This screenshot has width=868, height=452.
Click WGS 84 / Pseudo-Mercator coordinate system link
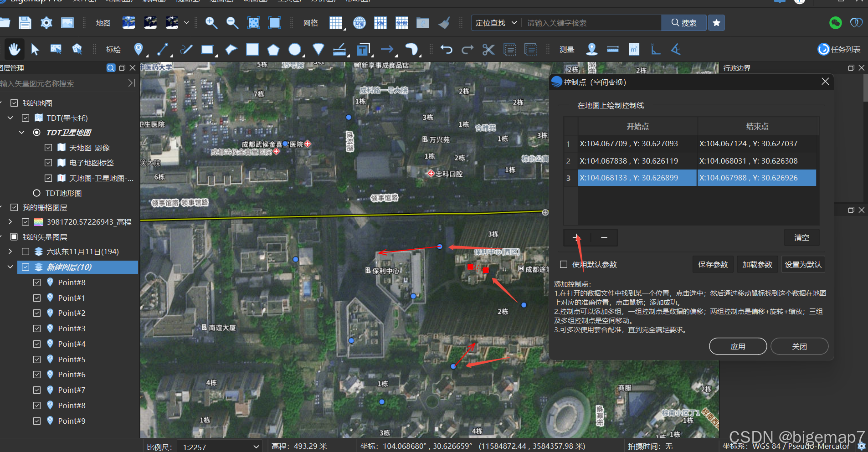tap(801, 446)
